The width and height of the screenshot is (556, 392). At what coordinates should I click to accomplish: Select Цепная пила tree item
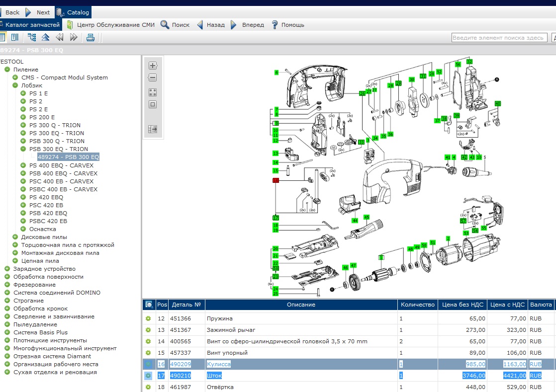(x=40, y=261)
